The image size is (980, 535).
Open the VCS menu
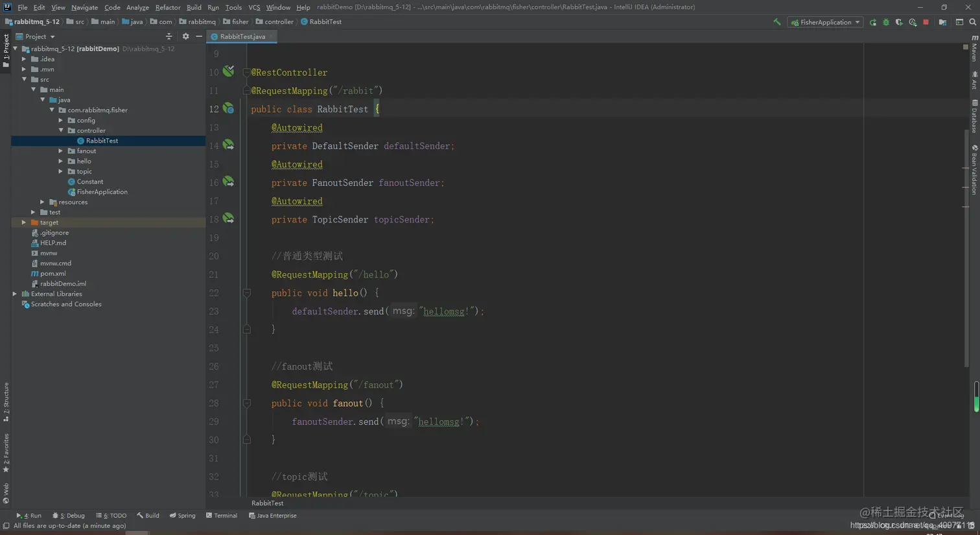coord(254,7)
